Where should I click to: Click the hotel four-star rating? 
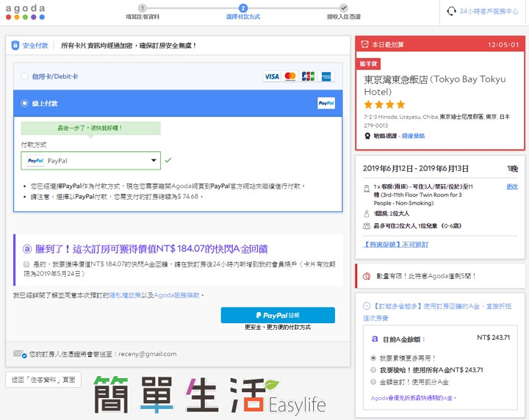384,104
